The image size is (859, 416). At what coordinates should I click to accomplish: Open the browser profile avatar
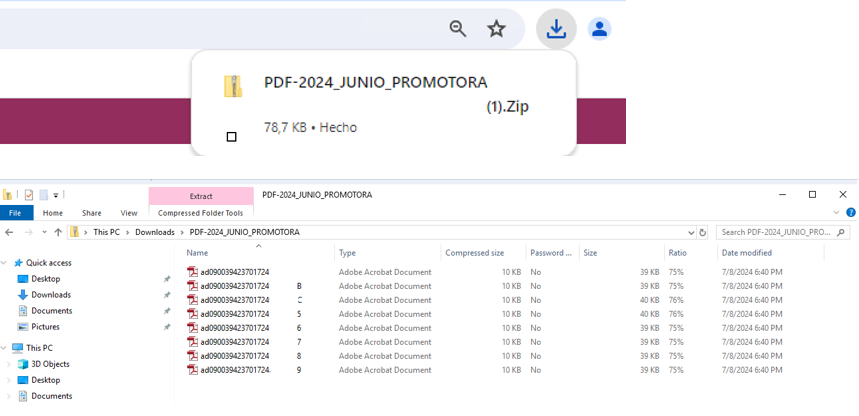click(599, 29)
